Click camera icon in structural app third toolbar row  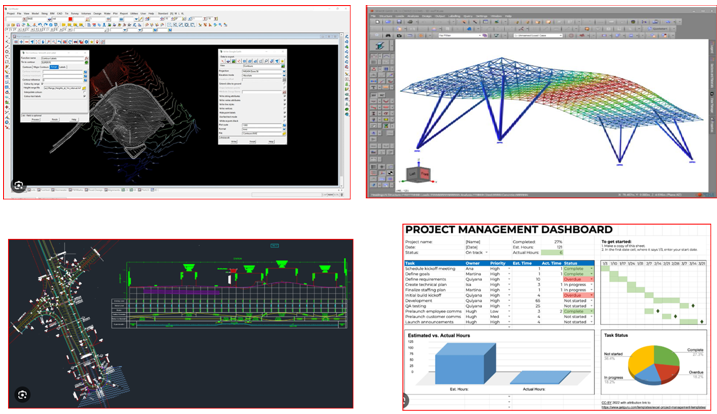399,36
